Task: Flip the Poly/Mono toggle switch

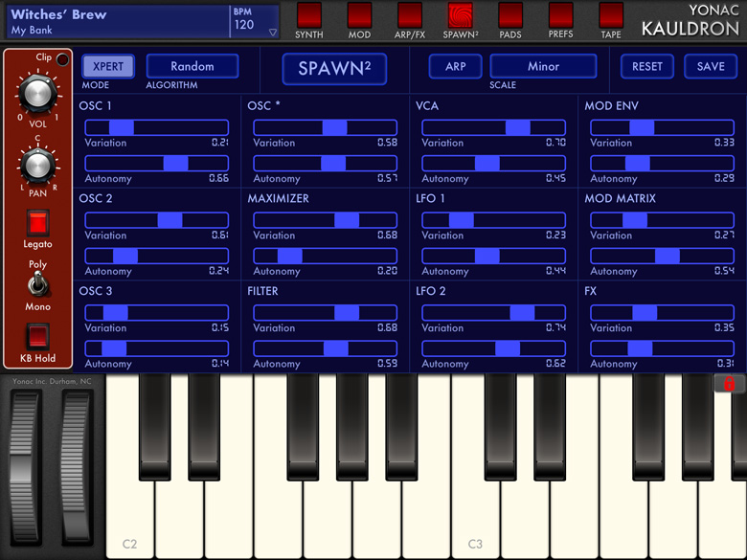Action: click(37, 284)
